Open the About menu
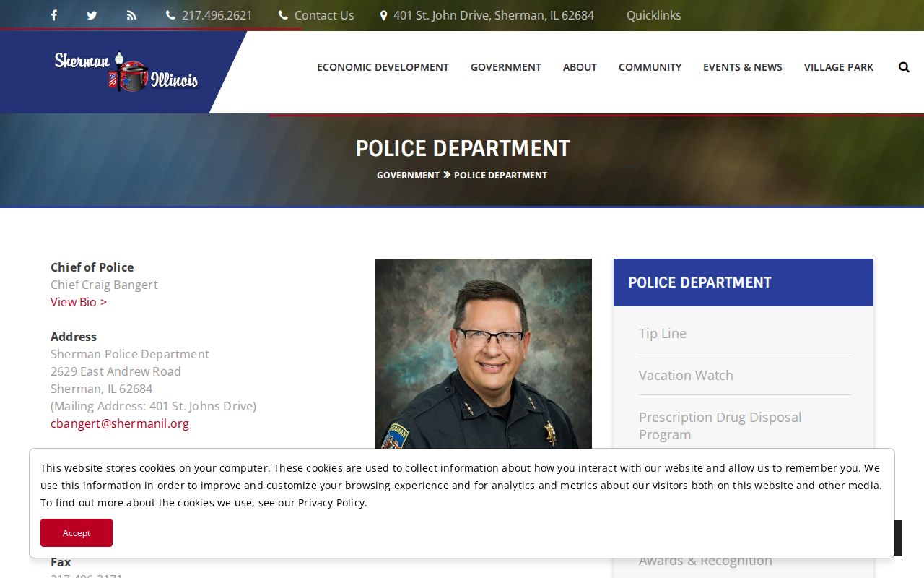924x578 pixels. [x=580, y=67]
